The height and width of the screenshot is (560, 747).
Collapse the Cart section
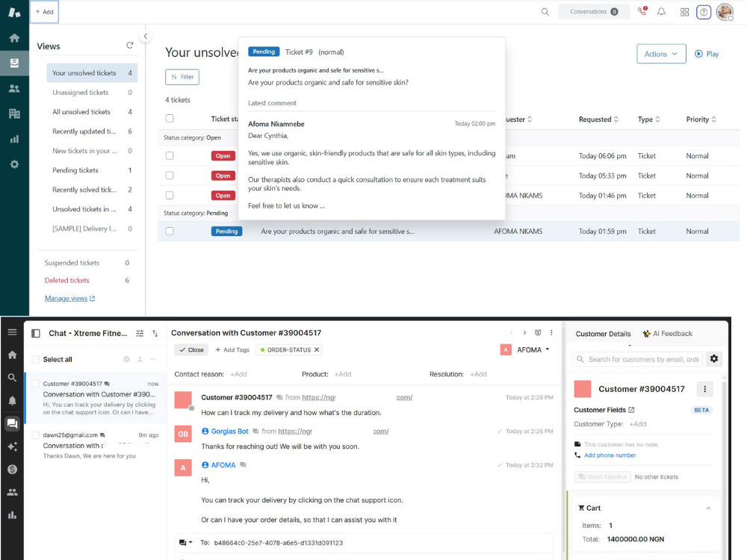coord(708,508)
